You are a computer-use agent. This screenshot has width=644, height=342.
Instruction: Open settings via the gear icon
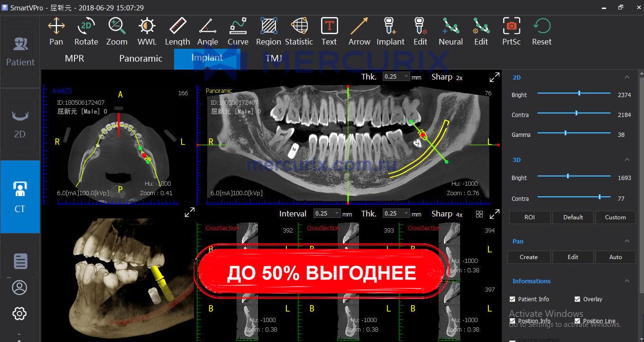click(x=19, y=313)
